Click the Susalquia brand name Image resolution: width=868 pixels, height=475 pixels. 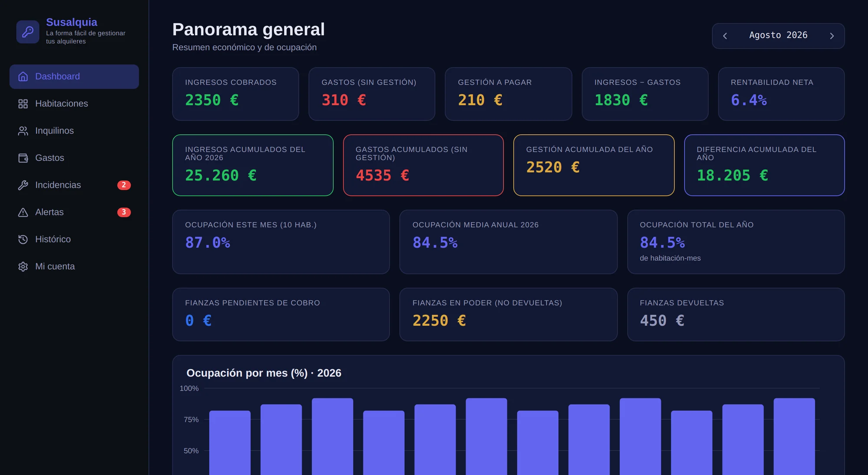[x=72, y=22]
